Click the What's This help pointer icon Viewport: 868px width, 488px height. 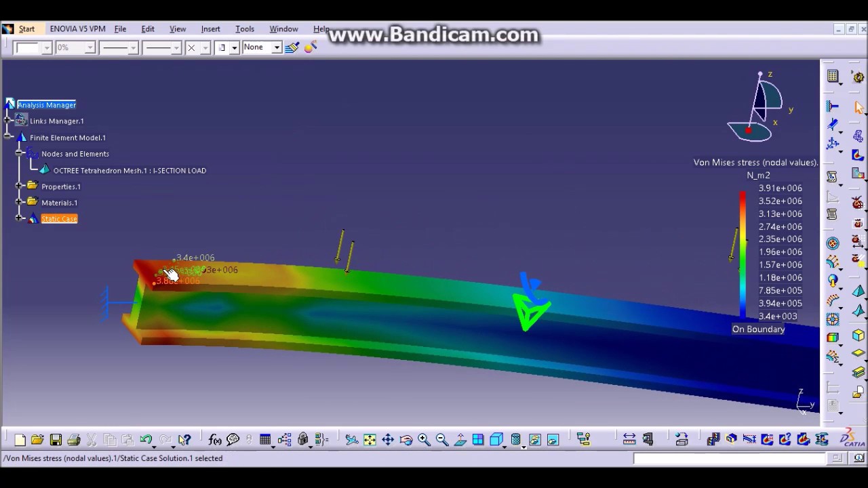coord(184,440)
